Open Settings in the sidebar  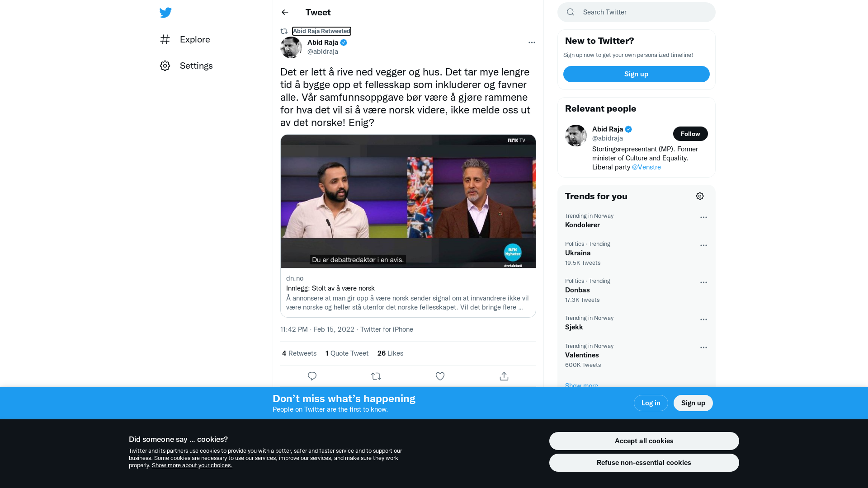(186, 66)
